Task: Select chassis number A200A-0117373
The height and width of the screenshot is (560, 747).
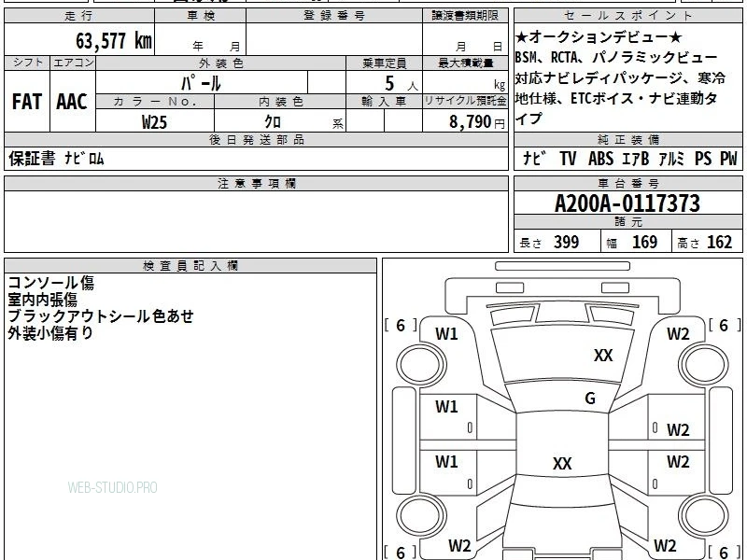Action: 627,203
